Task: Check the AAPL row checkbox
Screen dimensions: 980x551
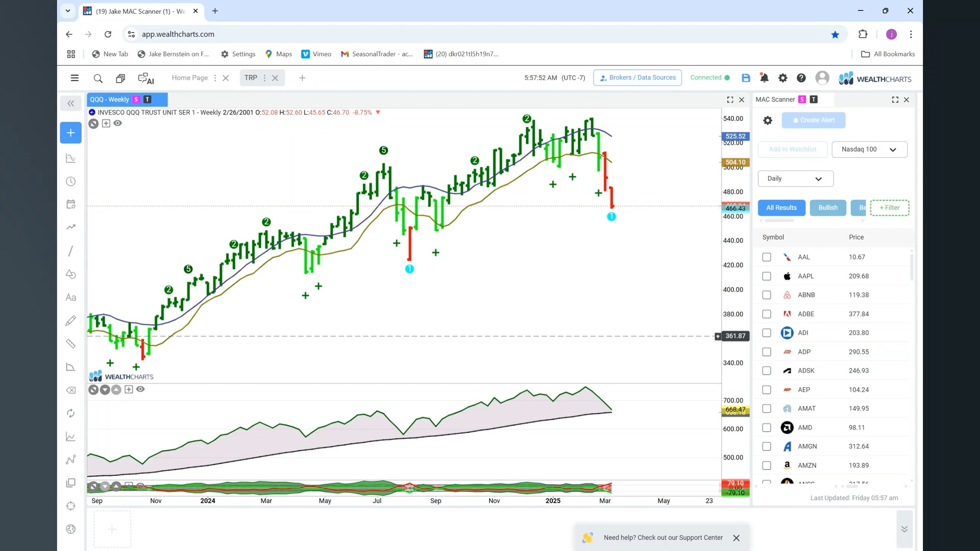Action: [x=767, y=276]
